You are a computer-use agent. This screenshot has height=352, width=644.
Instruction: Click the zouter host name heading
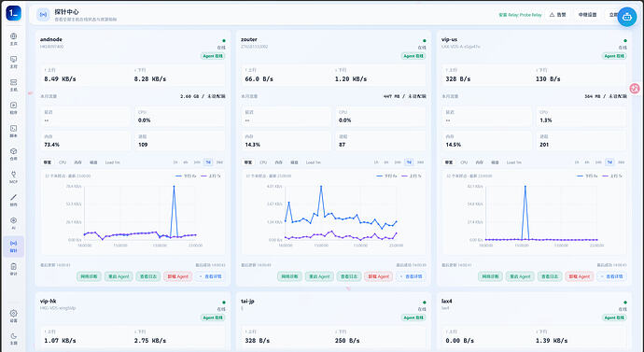(x=249, y=39)
